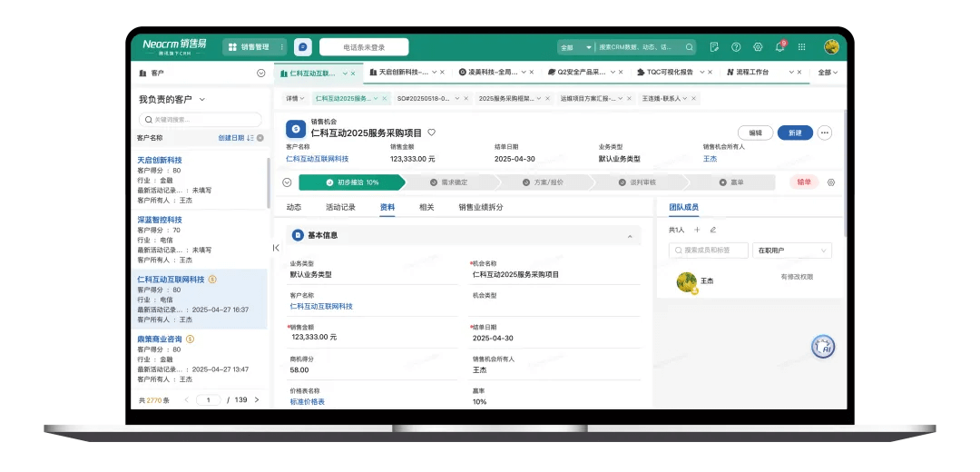Go to previous page of customer list

point(186,399)
